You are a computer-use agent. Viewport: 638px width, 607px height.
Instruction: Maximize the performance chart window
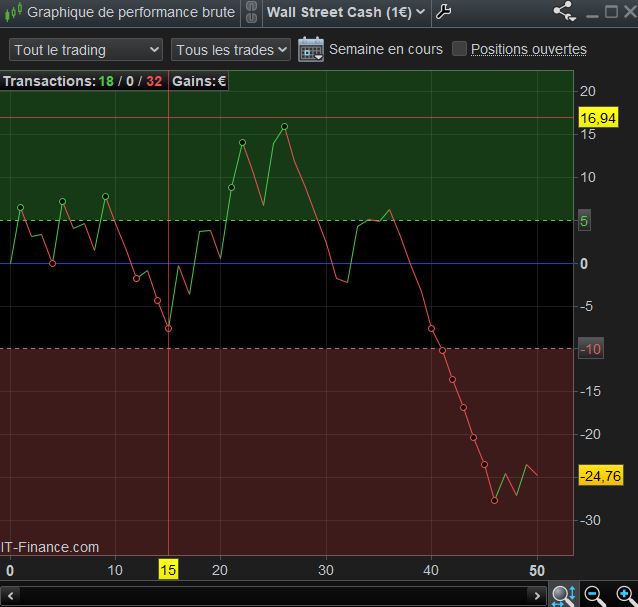(x=611, y=12)
